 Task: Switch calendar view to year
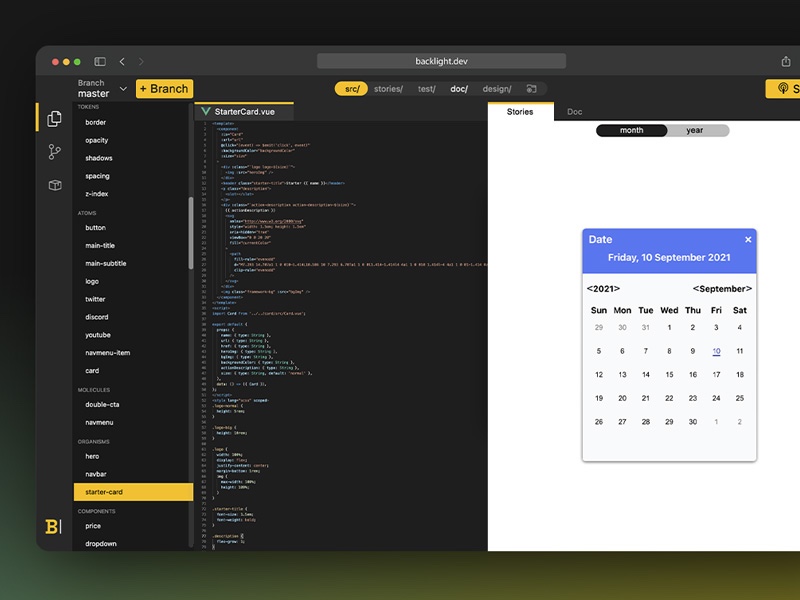pos(694,130)
